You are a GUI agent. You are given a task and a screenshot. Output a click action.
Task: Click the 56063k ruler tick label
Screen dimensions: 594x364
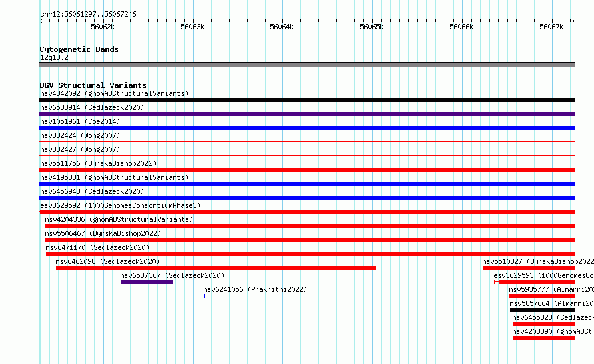[192, 27]
